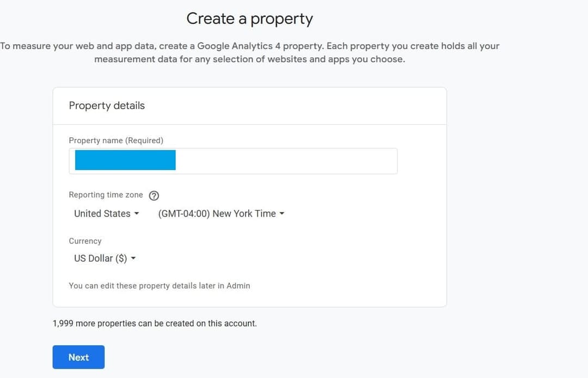Click the time zone dropdown caret arrow
This screenshot has height=378, width=588.
(x=282, y=214)
